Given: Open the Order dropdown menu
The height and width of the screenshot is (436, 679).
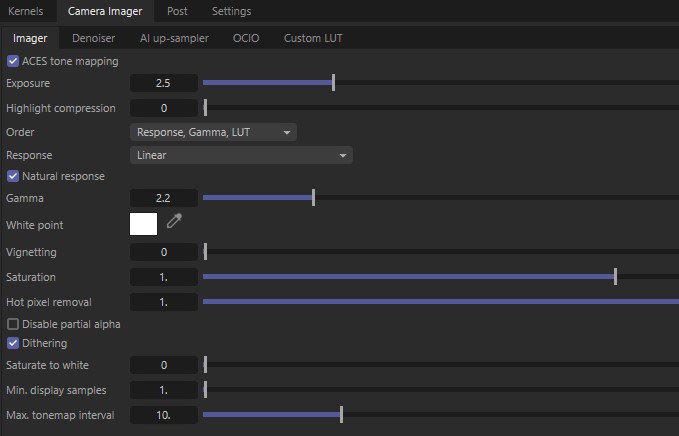Looking at the screenshot, I should [x=213, y=132].
